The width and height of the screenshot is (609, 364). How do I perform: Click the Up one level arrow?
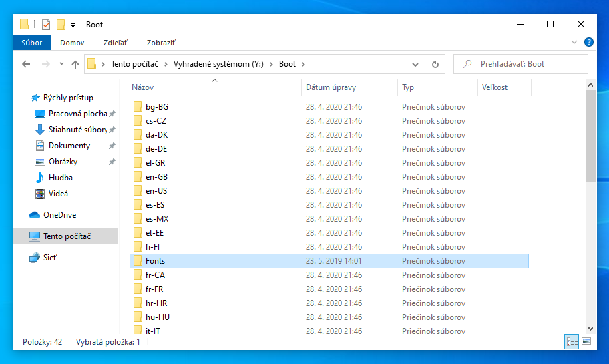coord(75,64)
